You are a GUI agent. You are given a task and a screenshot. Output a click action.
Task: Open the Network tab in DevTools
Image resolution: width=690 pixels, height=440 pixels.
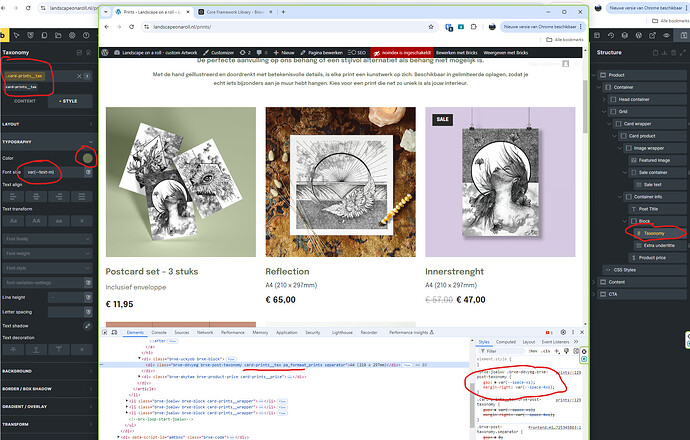click(205, 332)
